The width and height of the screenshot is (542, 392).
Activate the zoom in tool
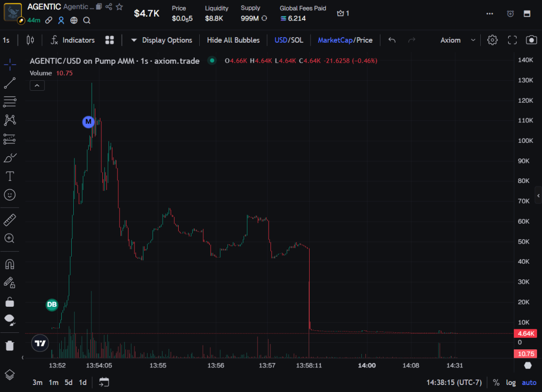[x=10, y=239]
